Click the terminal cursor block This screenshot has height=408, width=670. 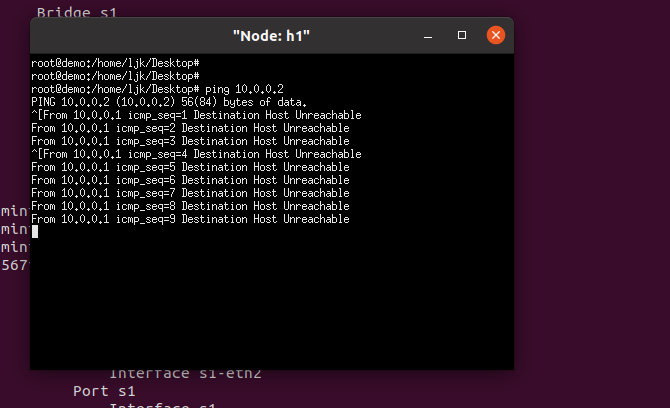click(x=35, y=232)
